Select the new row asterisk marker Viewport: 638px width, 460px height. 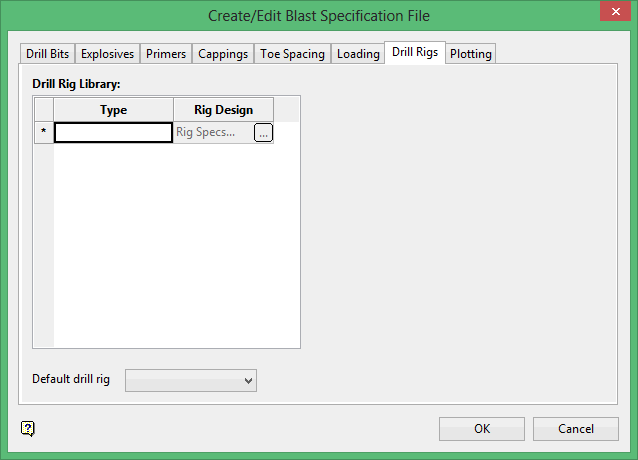[43, 132]
